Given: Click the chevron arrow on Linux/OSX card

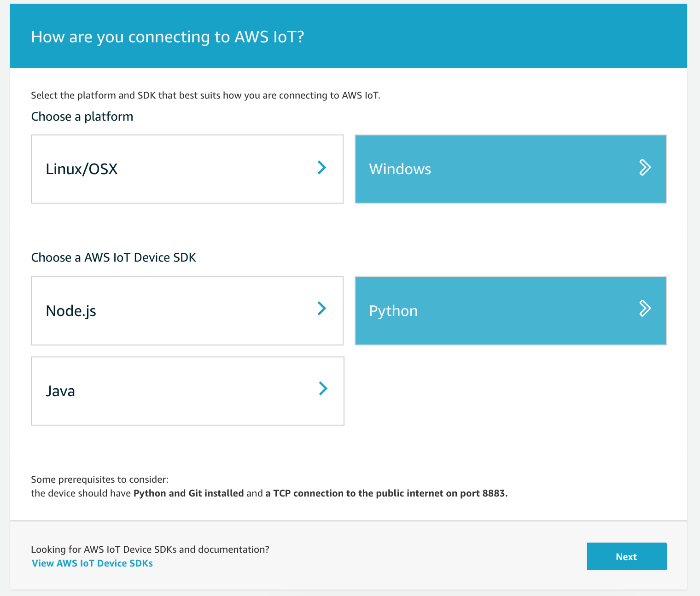Looking at the screenshot, I should [x=322, y=167].
